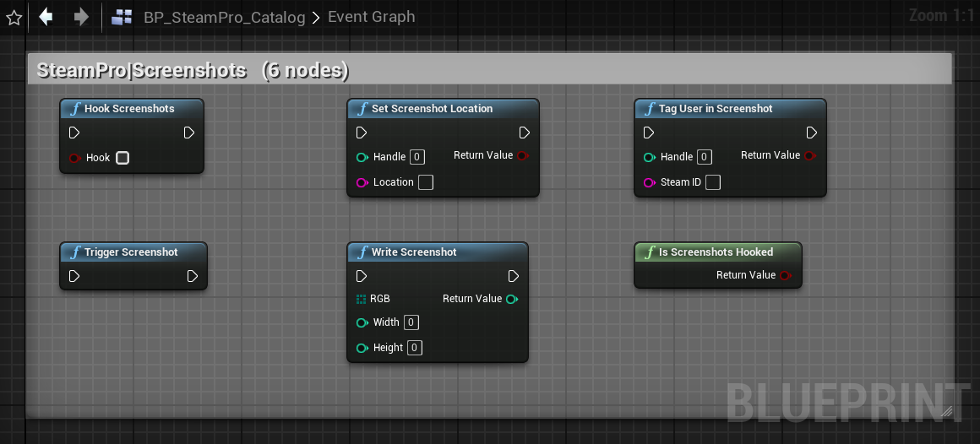This screenshot has height=444, width=980.
Task: Click the comment box resize handle
Action: pyautogui.click(x=946, y=411)
